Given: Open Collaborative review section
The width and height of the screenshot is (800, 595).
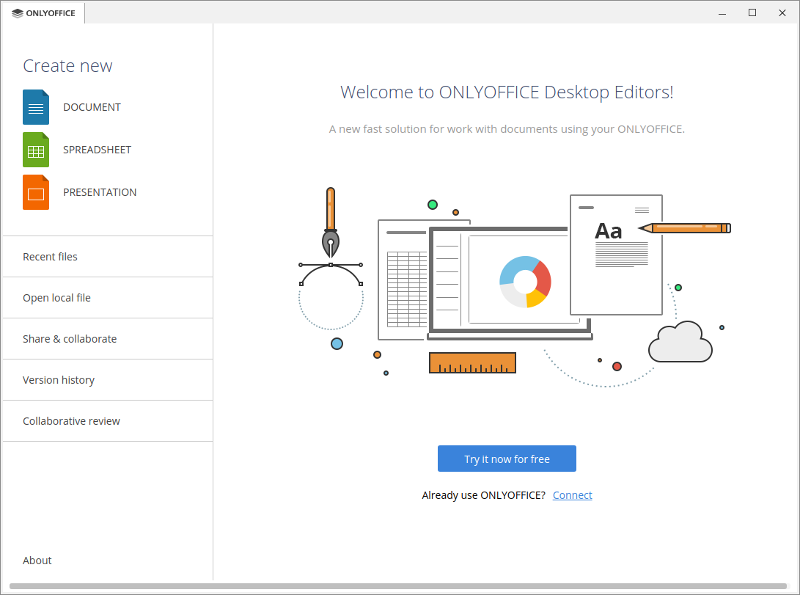Looking at the screenshot, I should pos(108,421).
